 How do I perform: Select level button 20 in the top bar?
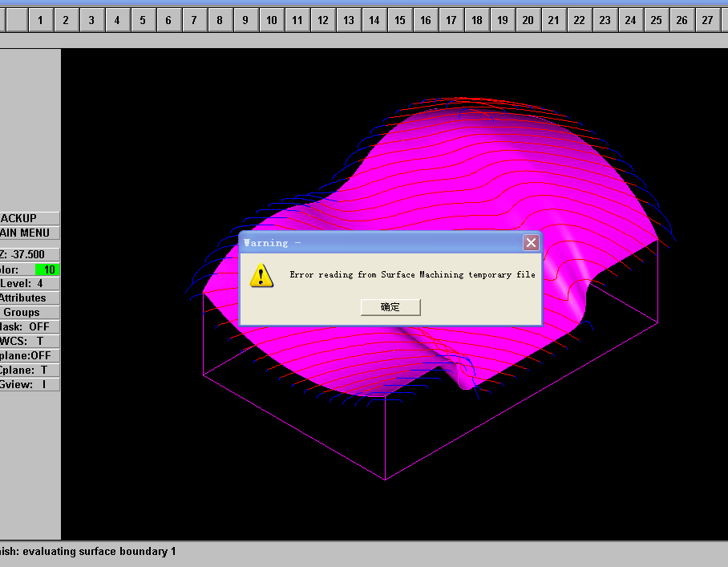[528, 20]
